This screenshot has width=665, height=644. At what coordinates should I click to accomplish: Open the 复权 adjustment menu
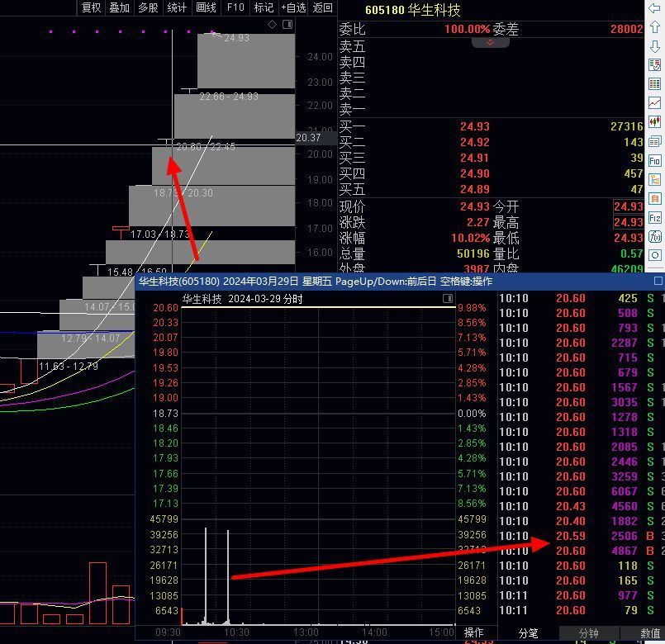coord(91,7)
